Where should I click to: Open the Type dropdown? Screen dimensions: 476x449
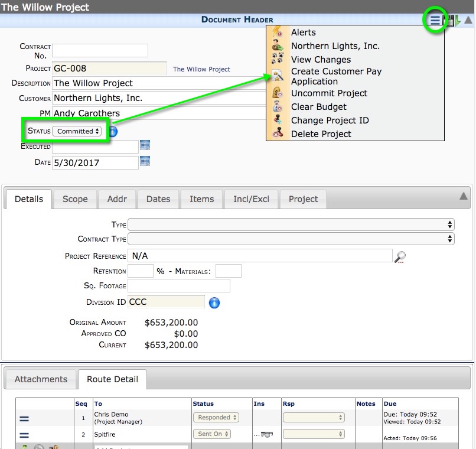click(291, 224)
